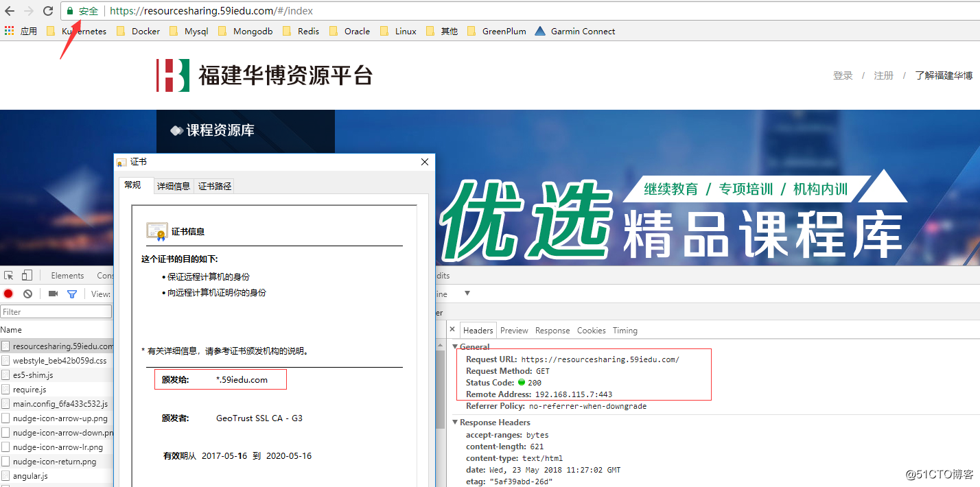Click the browser address bar URL

(x=211, y=11)
